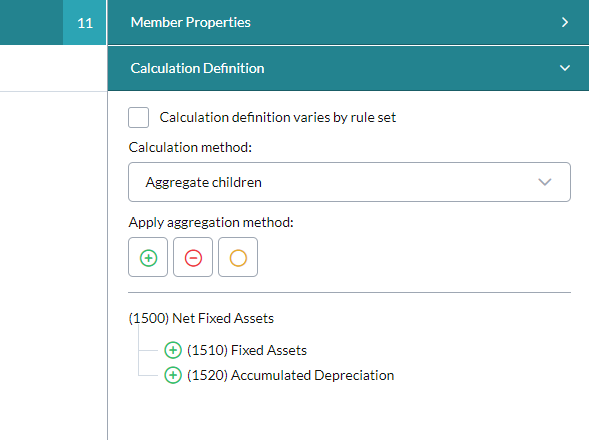Select the column header numbered 11
This screenshot has width=589, height=440.
pyautogui.click(x=85, y=23)
